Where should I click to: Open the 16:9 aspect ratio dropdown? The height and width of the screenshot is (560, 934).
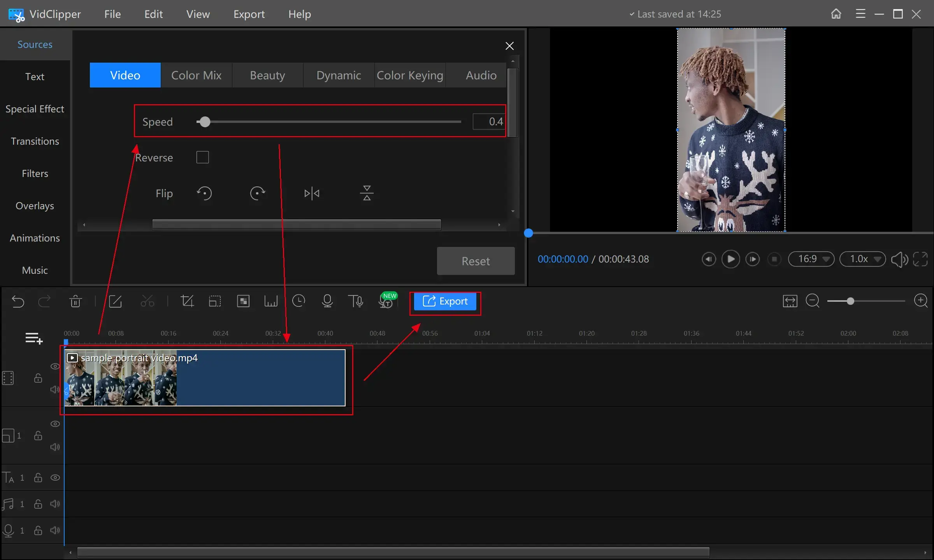pyautogui.click(x=811, y=259)
